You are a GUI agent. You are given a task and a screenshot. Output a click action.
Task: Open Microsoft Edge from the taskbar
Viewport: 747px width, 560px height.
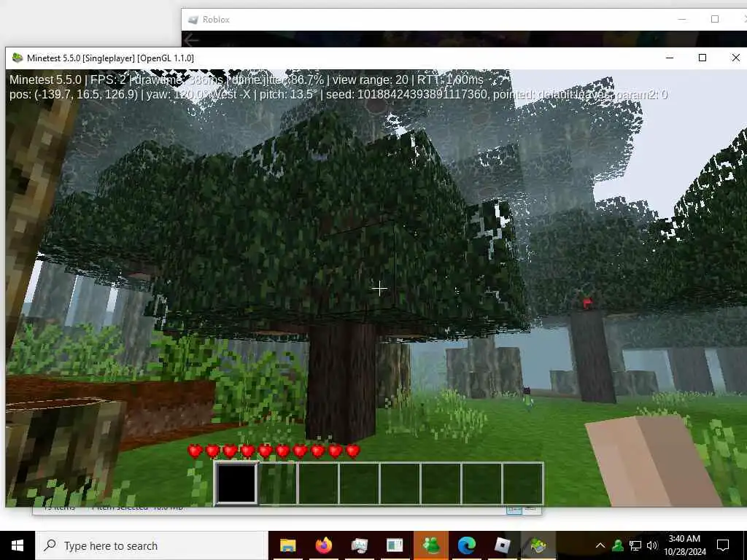[x=467, y=545]
